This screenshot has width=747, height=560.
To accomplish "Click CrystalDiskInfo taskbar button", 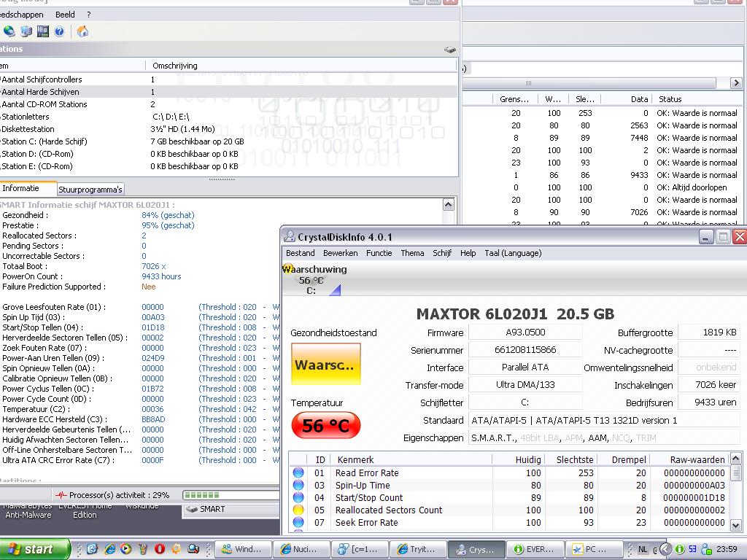I will click(476, 549).
